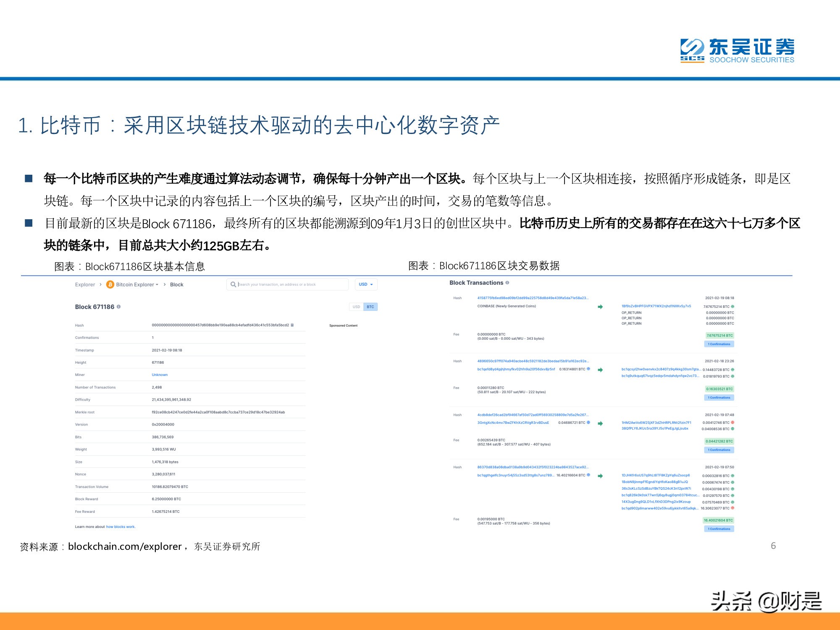Open the Block Transactions info icon
840x630 pixels.
[x=507, y=283]
